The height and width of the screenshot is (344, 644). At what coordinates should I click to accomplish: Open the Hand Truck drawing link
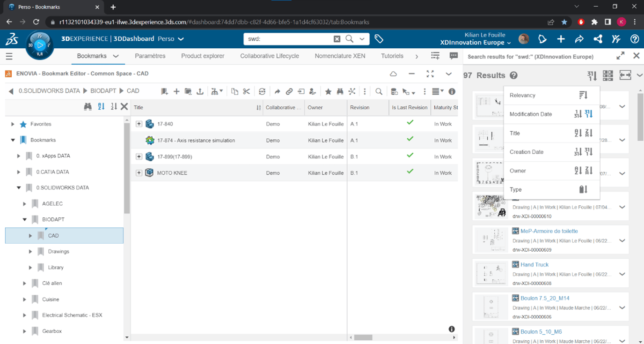(534, 264)
